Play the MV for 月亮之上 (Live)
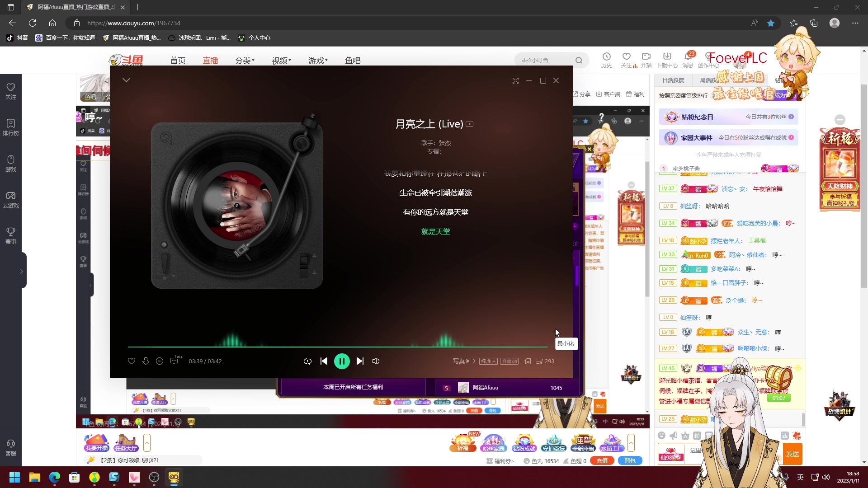Screen dimensions: 868x488 coord(470,124)
